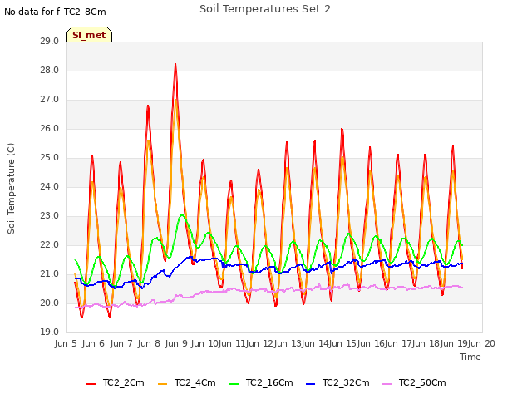The height and width of the screenshot is (399, 532).
Task: Click the 25.0 y-axis tick label
Action: 50,158
